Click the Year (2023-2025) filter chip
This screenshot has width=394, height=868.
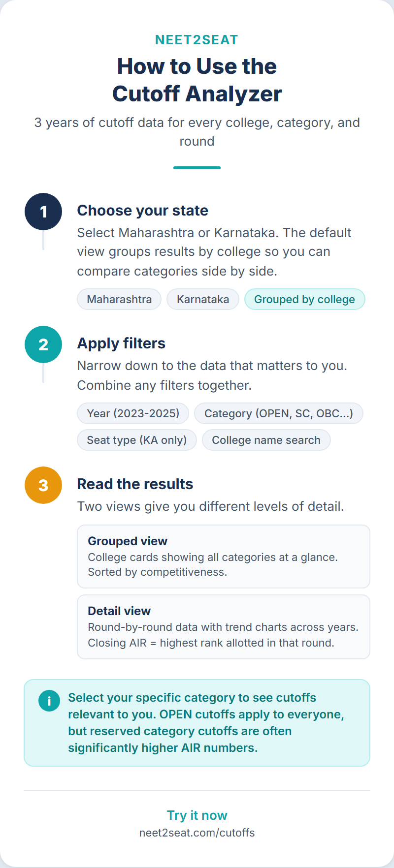click(x=133, y=413)
